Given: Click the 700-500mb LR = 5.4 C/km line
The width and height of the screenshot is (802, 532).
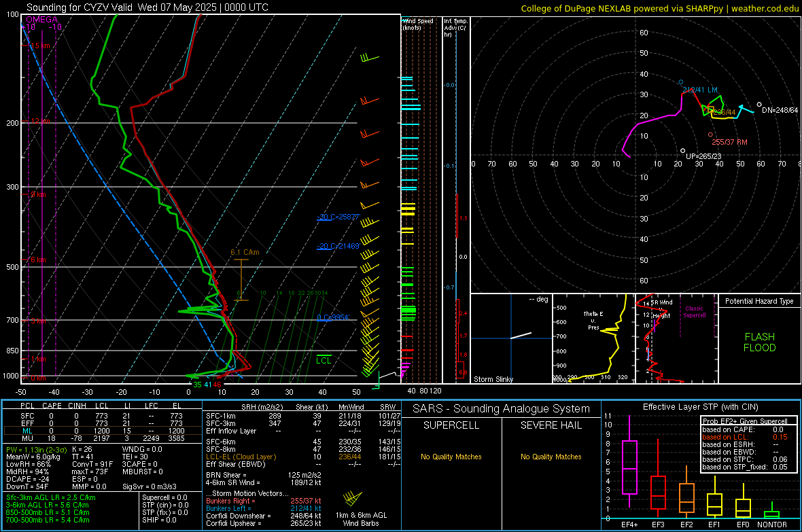Looking at the screenshot, I should (48, 520).
